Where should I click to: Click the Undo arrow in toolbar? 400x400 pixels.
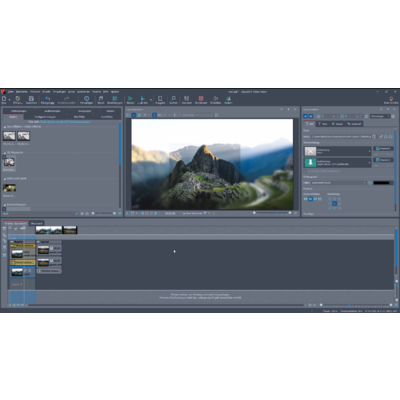point(47,98)
